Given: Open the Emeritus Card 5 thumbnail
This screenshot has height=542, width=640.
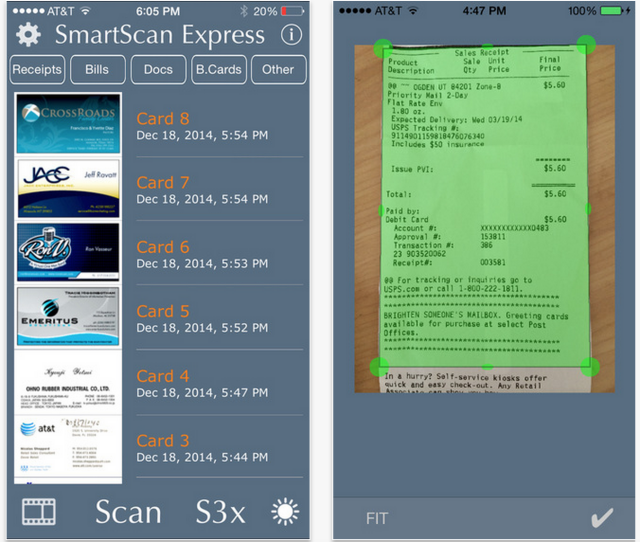Looking at the screenshot, I should coord(68,316).
